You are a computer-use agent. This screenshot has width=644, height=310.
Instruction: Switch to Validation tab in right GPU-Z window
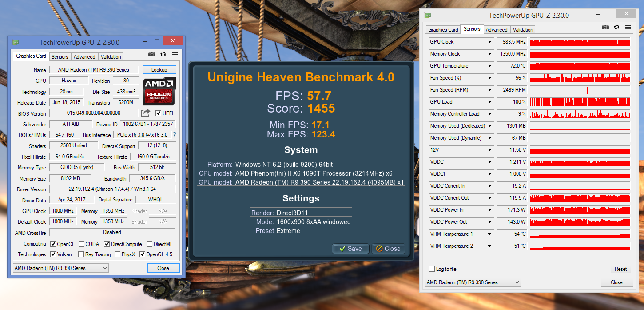(x=523, y=30)
